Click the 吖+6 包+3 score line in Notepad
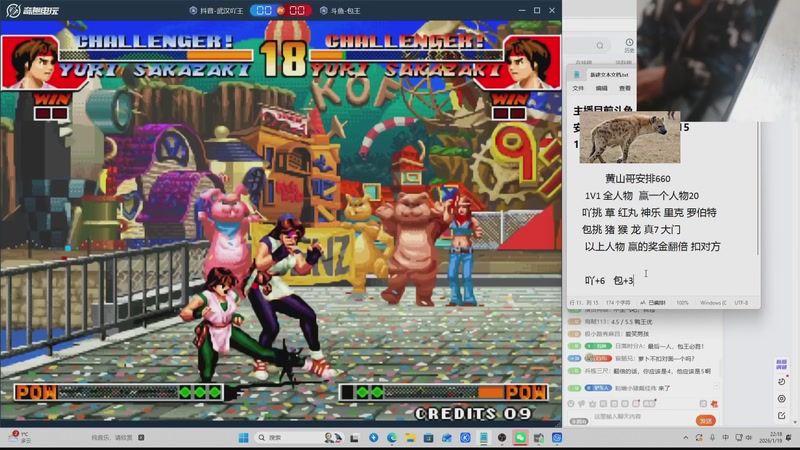800x450 pixels. click(x=609, y=280)
